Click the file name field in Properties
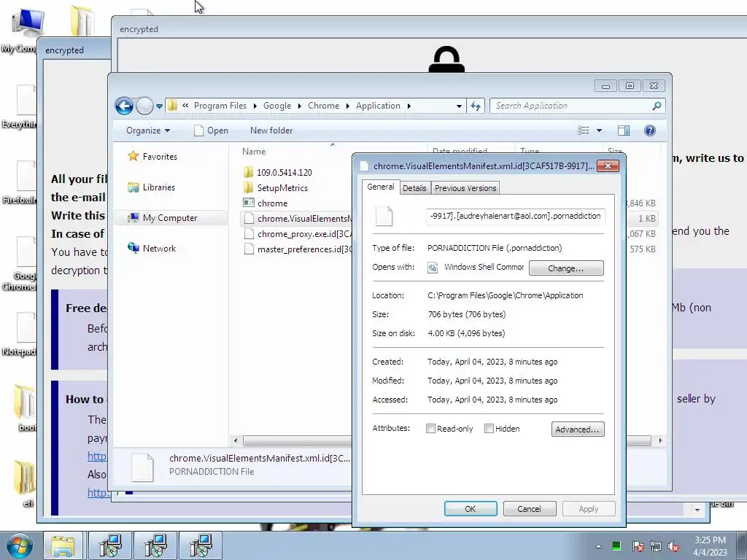The image size is (747, 560). coord(515,216)
